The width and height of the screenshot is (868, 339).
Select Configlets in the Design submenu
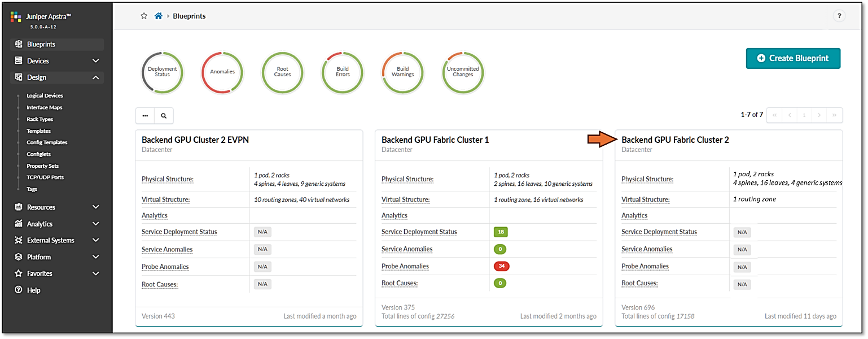38,154
